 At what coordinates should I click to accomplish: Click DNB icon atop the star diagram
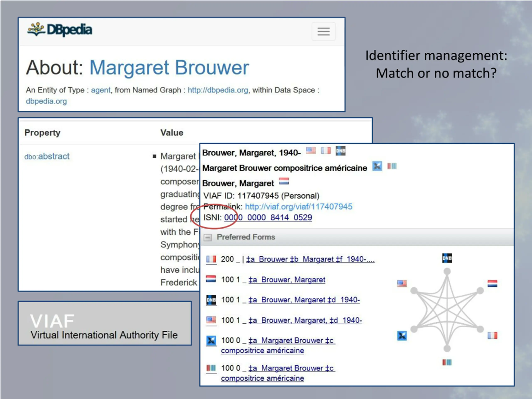[447, 258]
